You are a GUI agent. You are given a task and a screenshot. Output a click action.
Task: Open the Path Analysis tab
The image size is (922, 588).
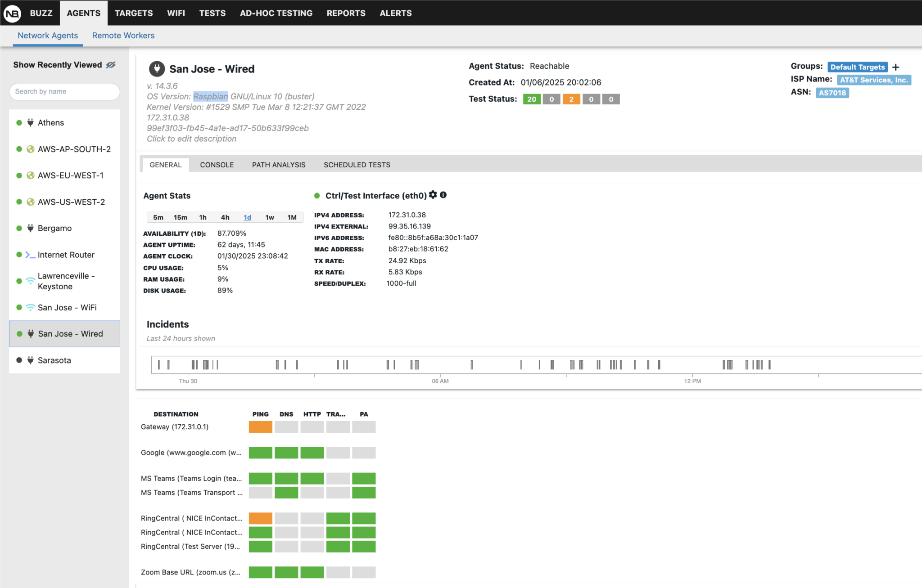click(x=278, y=165)
